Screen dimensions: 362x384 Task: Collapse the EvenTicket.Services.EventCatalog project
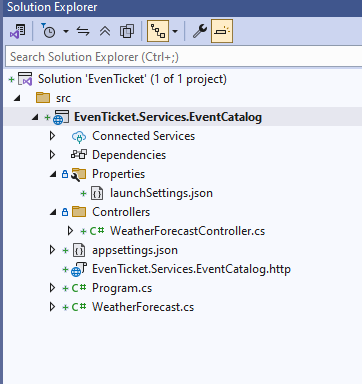(35, 117)
